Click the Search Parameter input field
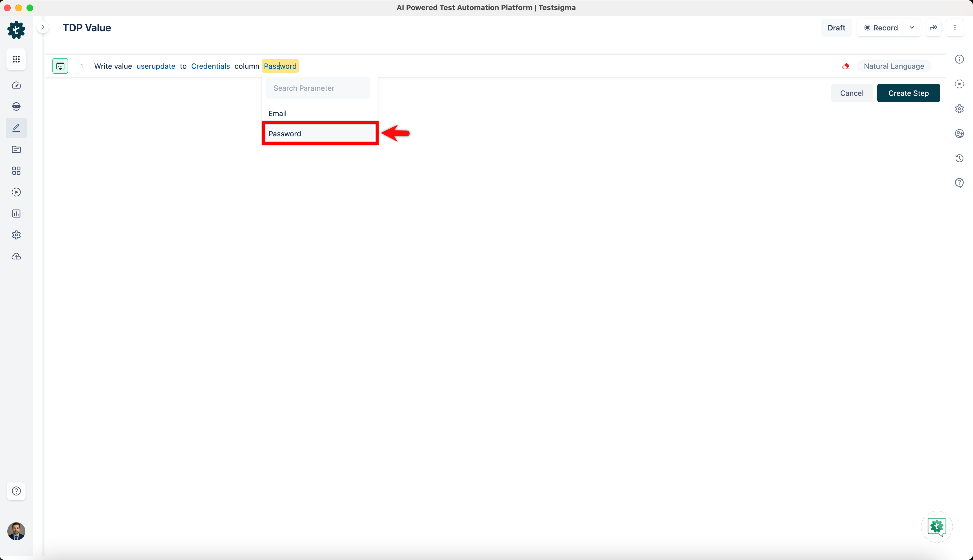The image size is (973, 560). (318, 88)
